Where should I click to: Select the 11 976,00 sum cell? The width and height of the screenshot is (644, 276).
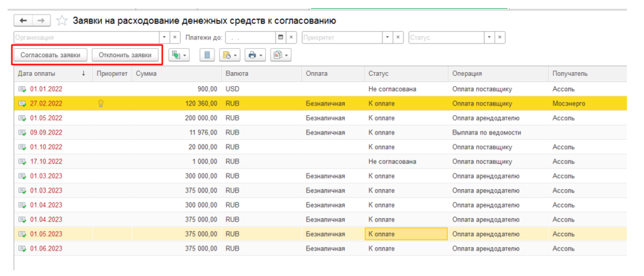(177, 133)
